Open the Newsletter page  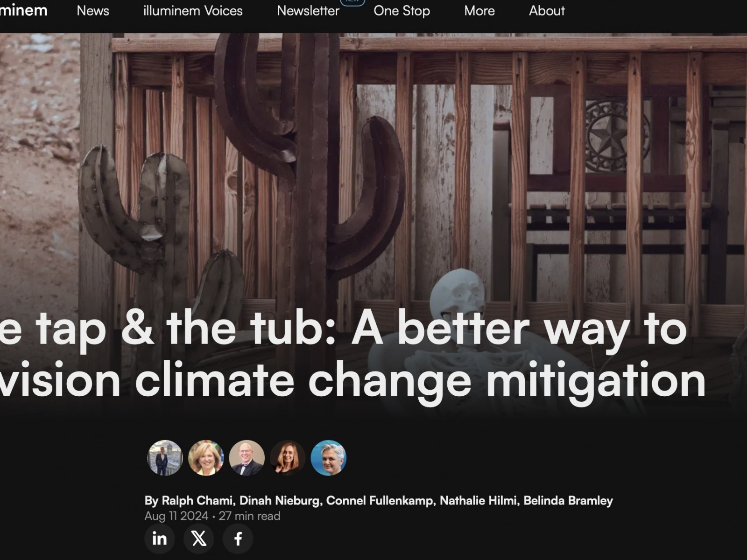point(308,11)
